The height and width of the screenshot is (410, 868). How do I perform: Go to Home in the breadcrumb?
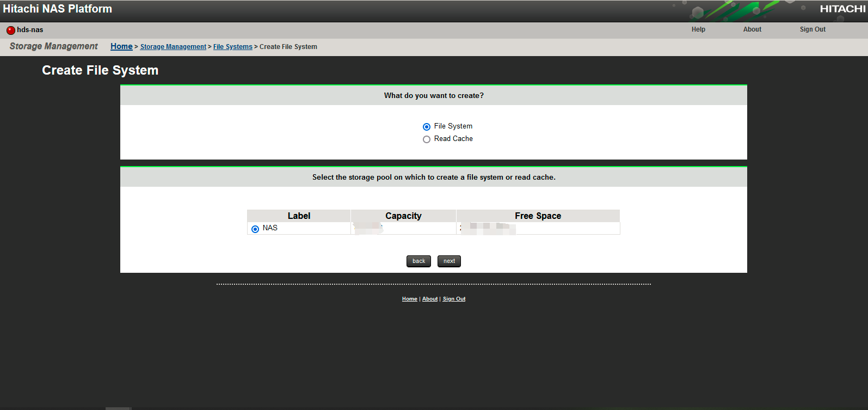point(121,46)
